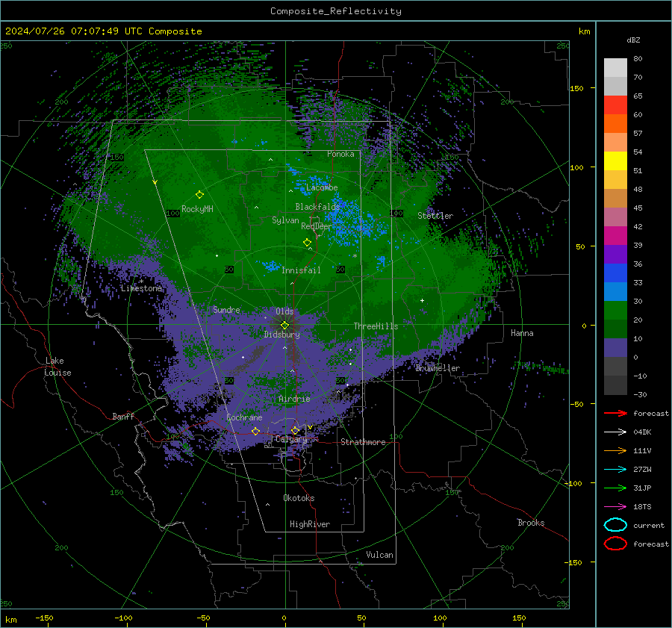
Task: Click the Vulcan city label
Action: [x=379, y=555]
